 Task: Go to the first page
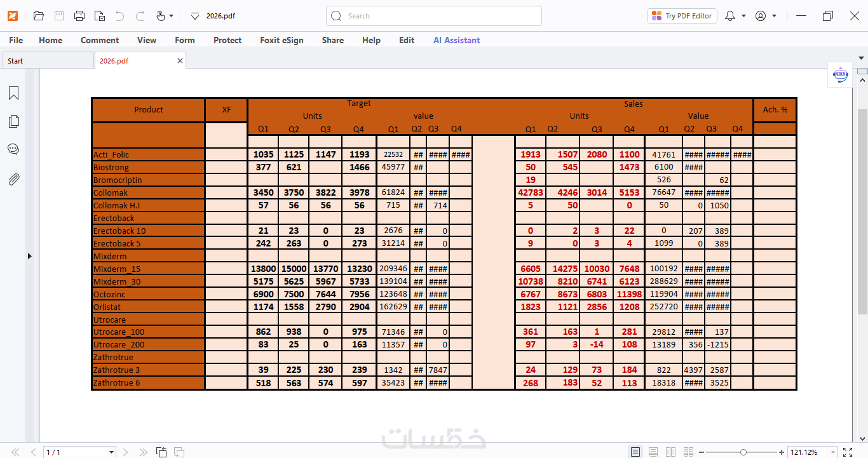15,452
